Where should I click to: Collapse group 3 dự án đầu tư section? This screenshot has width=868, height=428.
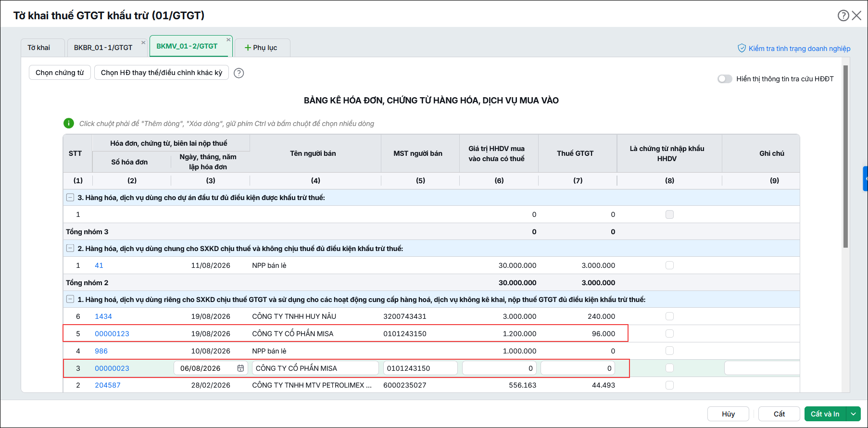coord(70,198)
